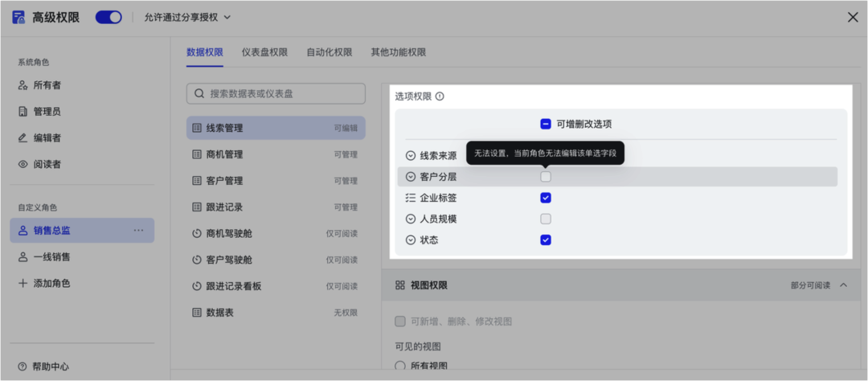868x381 pixels.
Task: Toggle the 人员规模 checkbox
Action: (546, 219)
